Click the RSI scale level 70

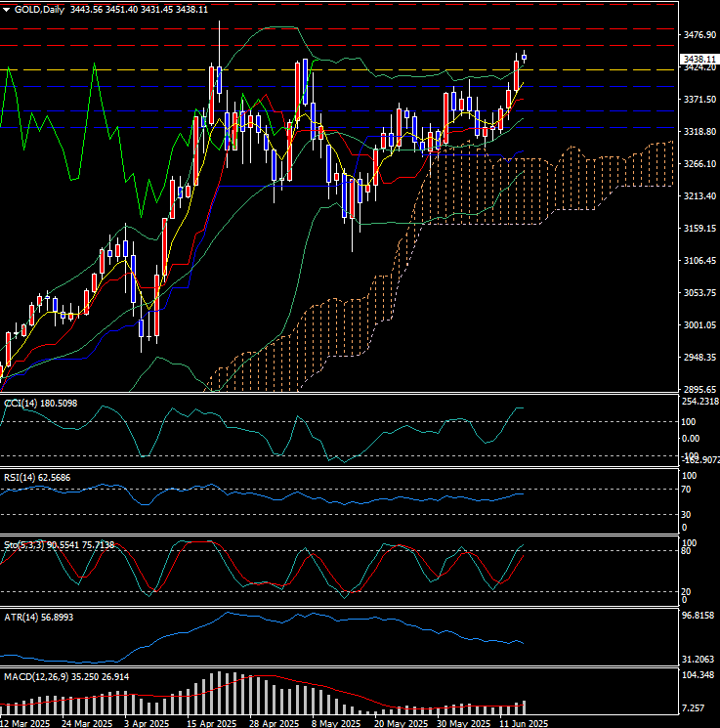686,489
